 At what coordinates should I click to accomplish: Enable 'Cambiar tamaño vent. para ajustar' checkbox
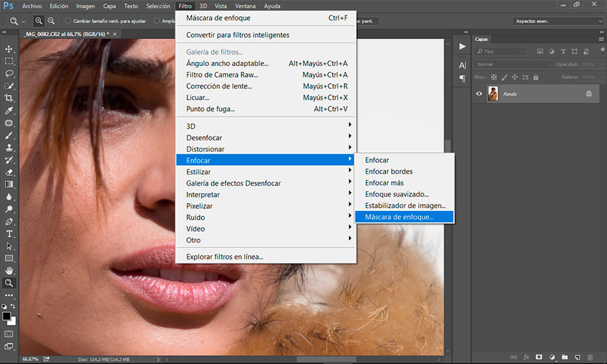click(x=68, y=21)
